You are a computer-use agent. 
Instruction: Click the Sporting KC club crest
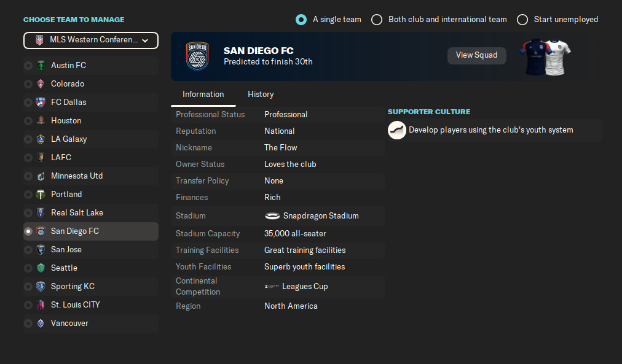pos(41,287)
